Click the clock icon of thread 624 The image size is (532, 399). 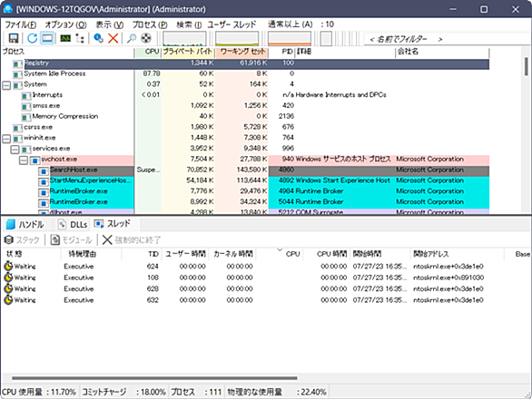(x=8, y=266)
